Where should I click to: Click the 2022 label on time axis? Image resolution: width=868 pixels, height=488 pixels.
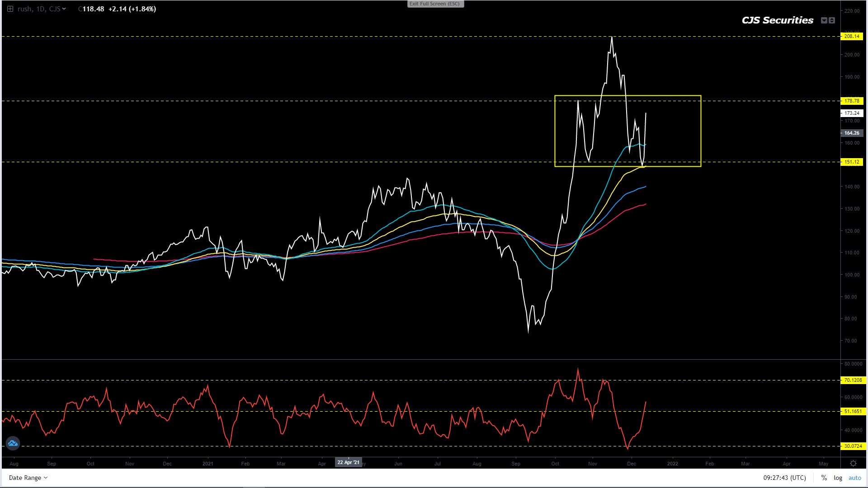tap(672, 464)
